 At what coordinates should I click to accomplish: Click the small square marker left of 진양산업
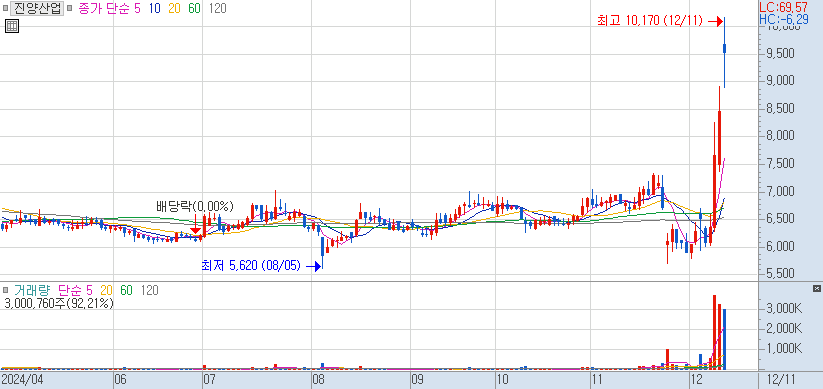5,8
